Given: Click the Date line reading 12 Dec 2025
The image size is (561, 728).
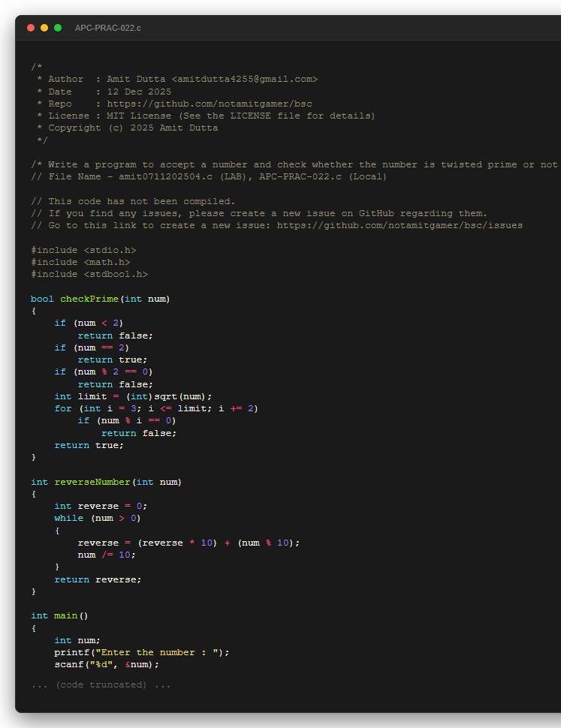Looking at the screenshot, I should coord(104,92).
